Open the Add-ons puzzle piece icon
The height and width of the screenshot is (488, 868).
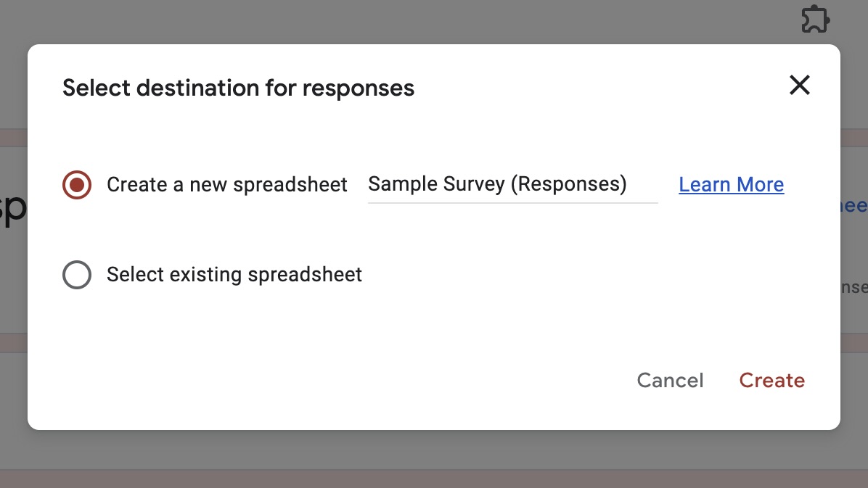pos(816,20)
